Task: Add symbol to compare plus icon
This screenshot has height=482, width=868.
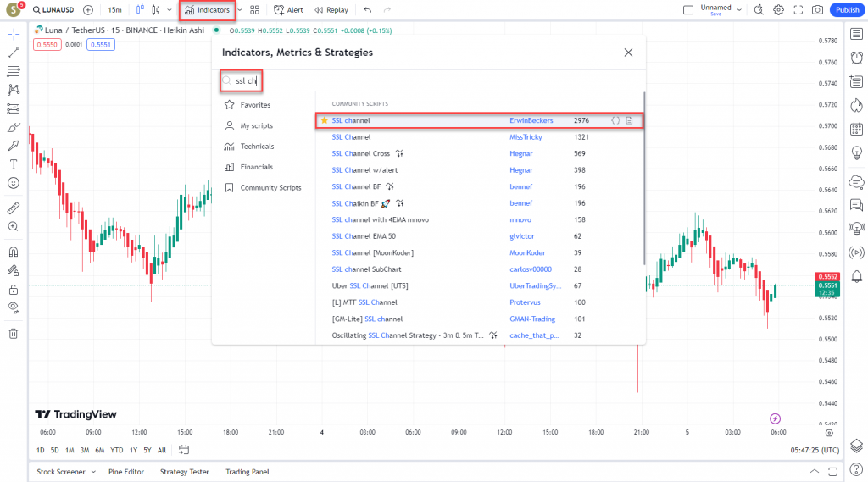Action: (x=88, y=10)
